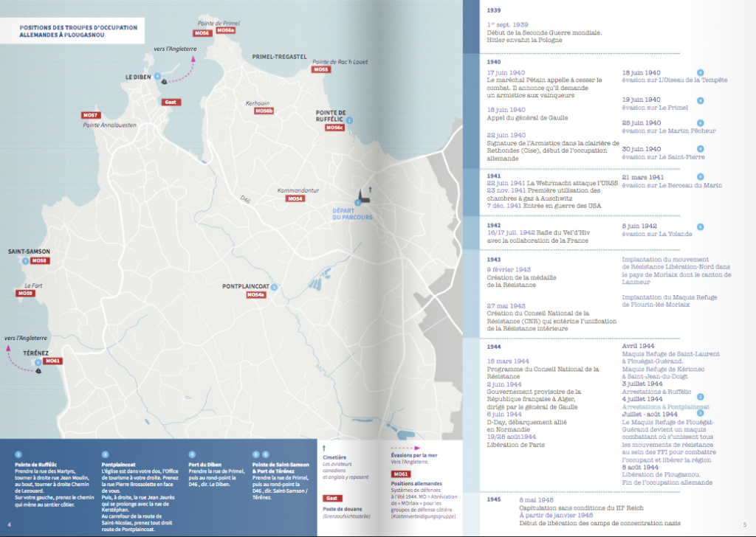Click 'Pointe de Saint-Samson & Port de Térénez' heading
756x537 pixels.
click(281, 468)
